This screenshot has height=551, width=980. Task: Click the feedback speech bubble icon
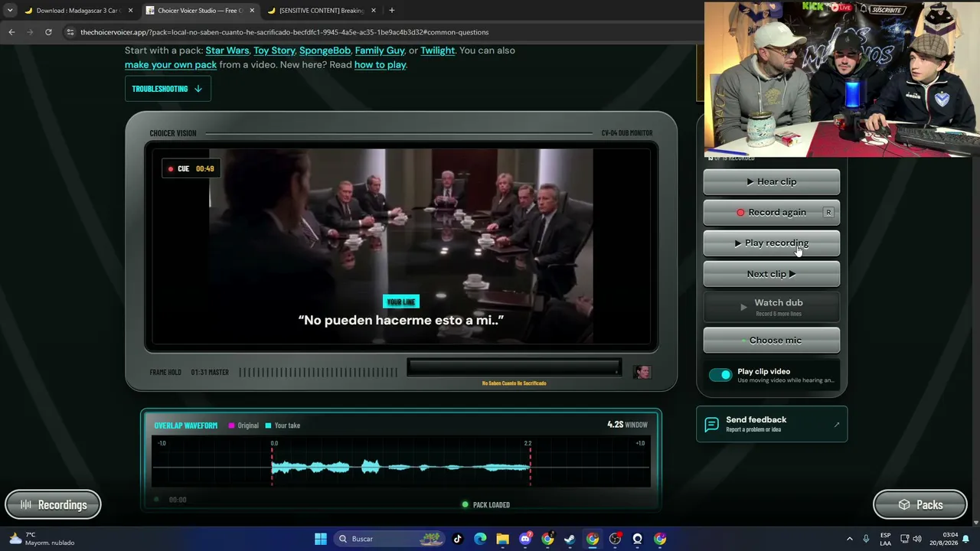(x=711, y=424)
